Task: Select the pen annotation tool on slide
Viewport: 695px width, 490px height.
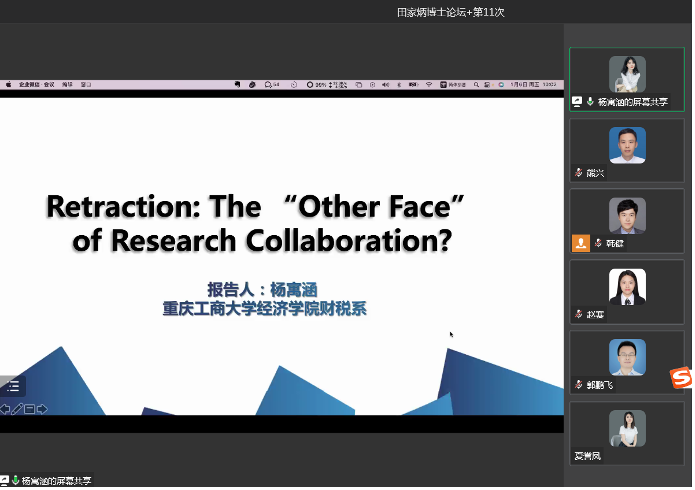Action: tap(17, 408)
